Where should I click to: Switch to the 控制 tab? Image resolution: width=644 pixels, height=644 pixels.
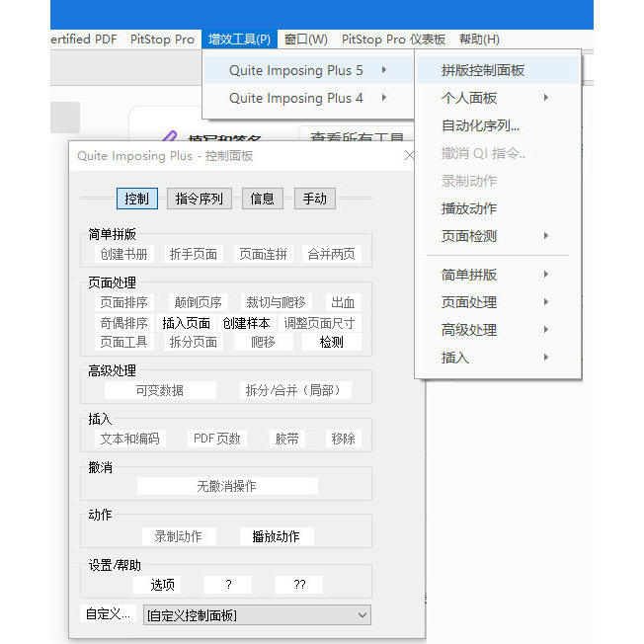(136, 199)
